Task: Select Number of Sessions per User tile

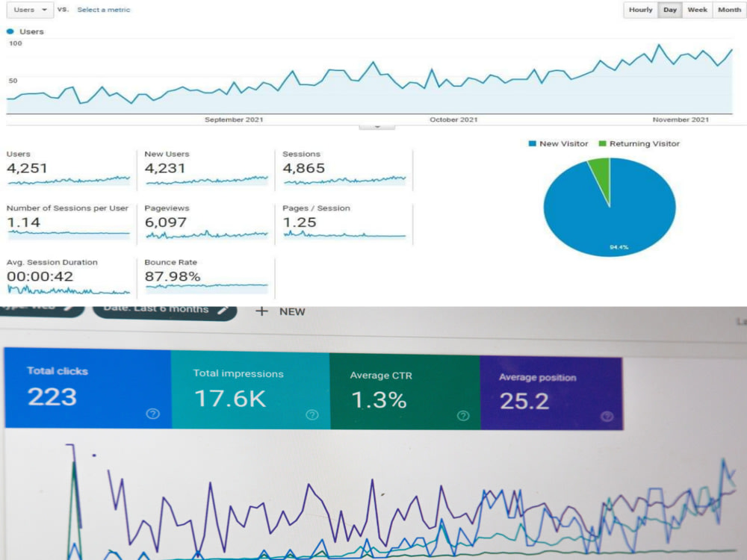Action: pos(68,223)
